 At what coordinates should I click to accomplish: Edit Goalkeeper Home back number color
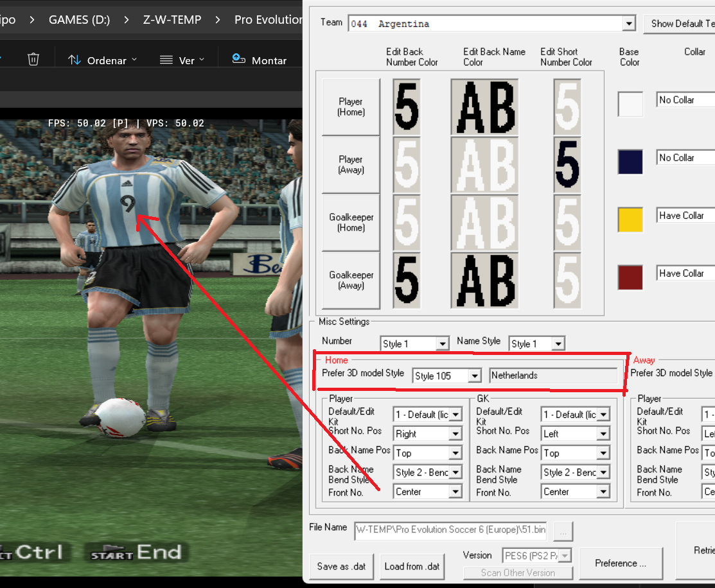coord(407,223)
